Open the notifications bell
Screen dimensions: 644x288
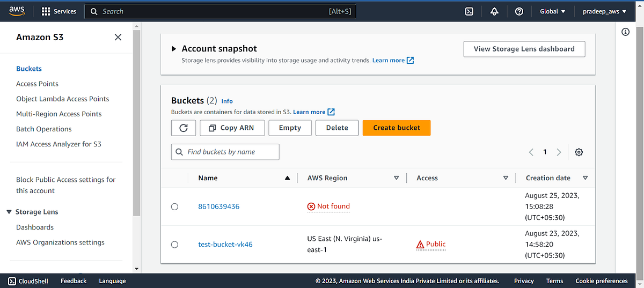(x=494, y=11)
